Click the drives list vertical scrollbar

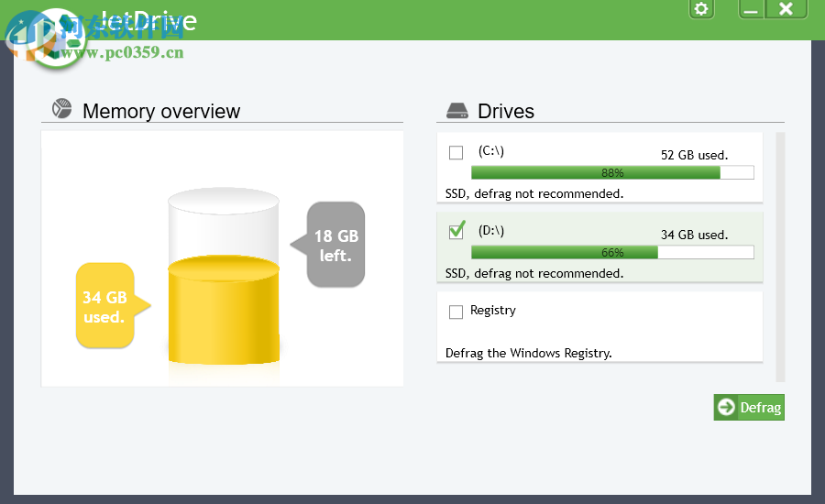coord(780,257)
